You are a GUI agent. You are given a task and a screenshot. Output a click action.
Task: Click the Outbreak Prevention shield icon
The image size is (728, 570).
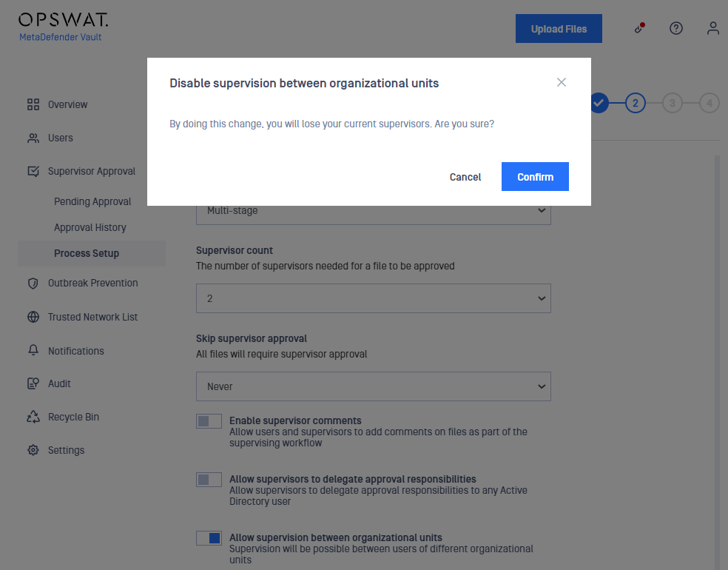pyautogui.click(x=33, y=283)
